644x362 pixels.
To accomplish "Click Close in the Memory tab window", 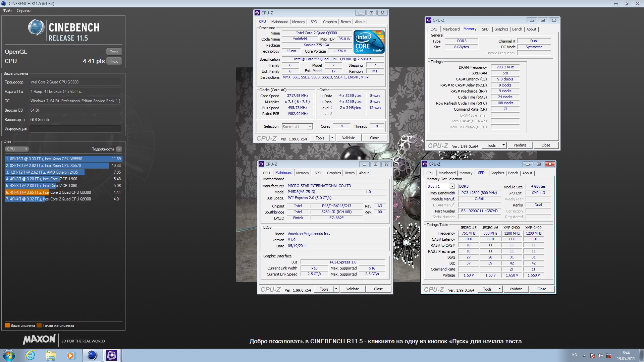I will click(545, 145).
